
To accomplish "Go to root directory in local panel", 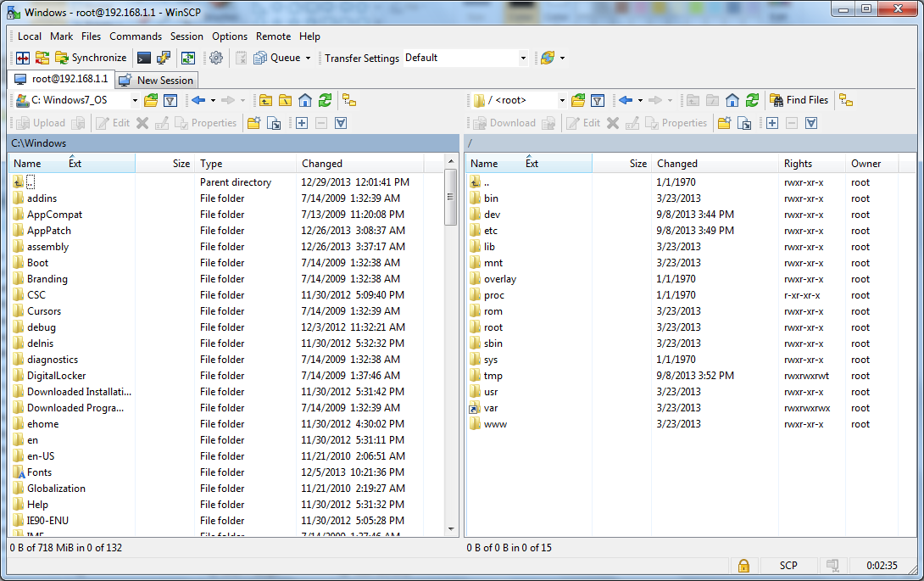I will (x=285, y=100).
